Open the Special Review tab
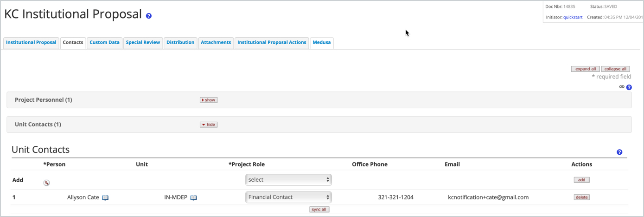644x217 pixels. point(143,42)
